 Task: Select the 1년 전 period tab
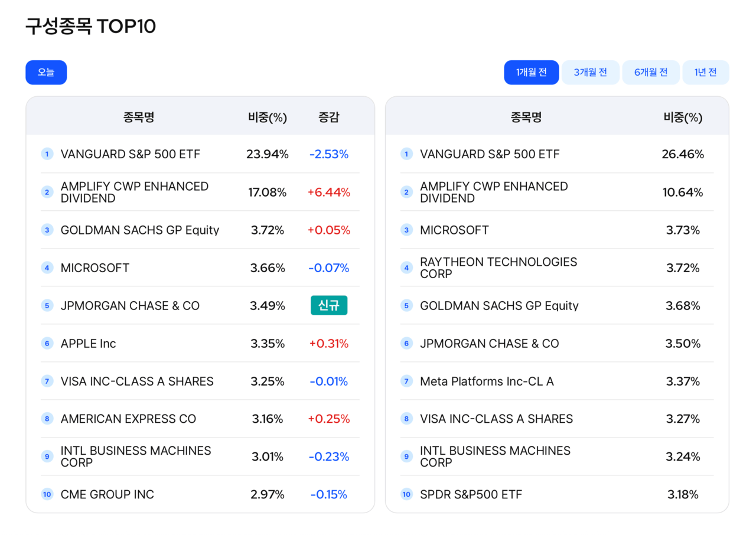tap(705, 73)
